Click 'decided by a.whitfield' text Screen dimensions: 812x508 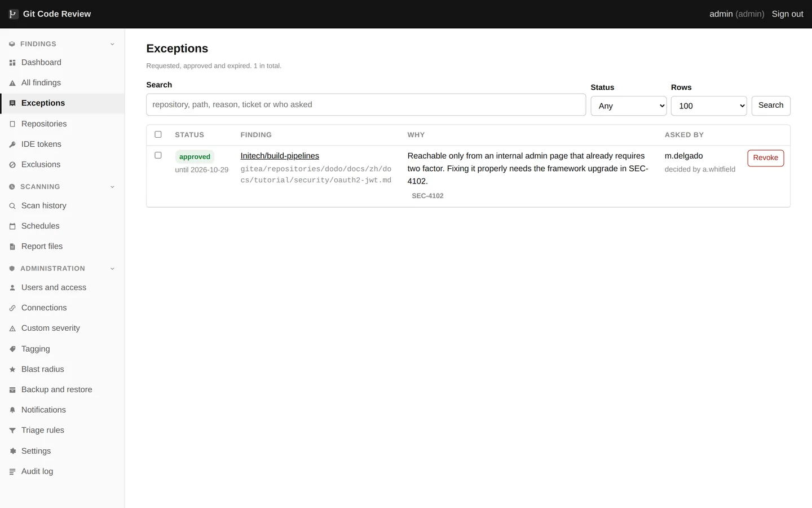[700, 169]
